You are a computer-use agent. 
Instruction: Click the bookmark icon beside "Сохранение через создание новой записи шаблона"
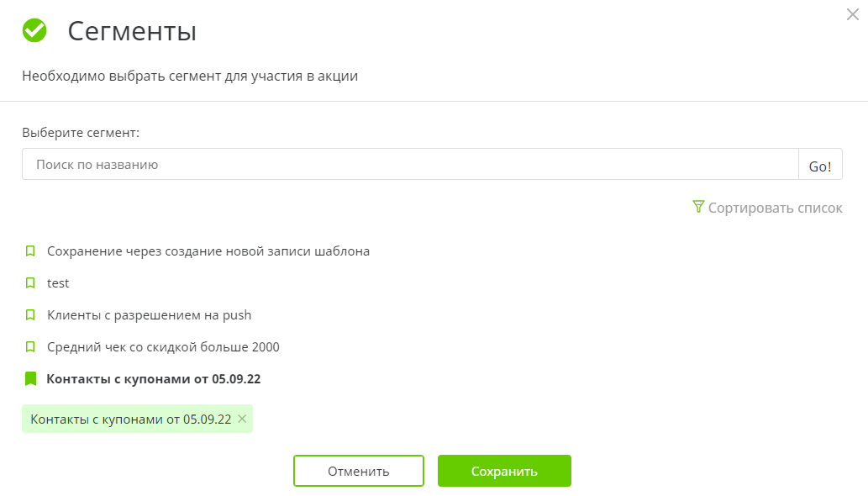[x=30, y=251]
